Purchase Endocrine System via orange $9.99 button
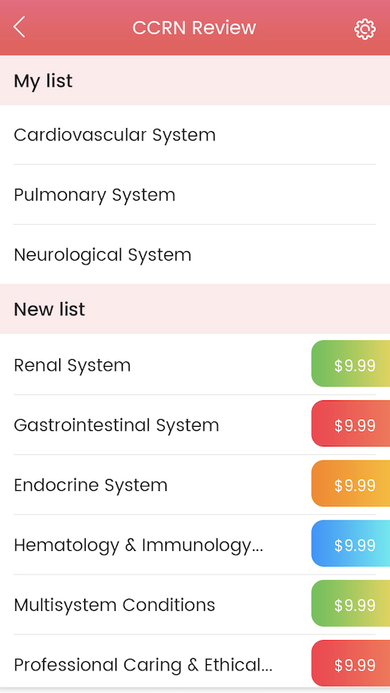 pyautogui.click(x=351, y=484)
